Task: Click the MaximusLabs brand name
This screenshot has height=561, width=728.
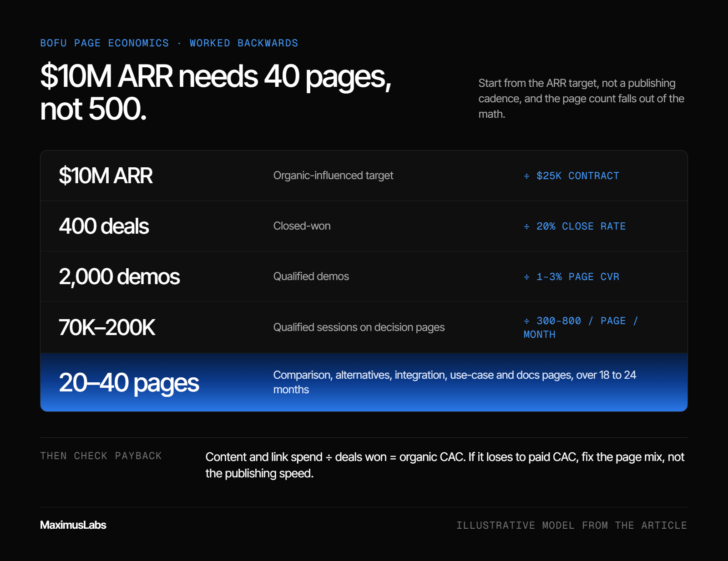Action: point(73,525)
